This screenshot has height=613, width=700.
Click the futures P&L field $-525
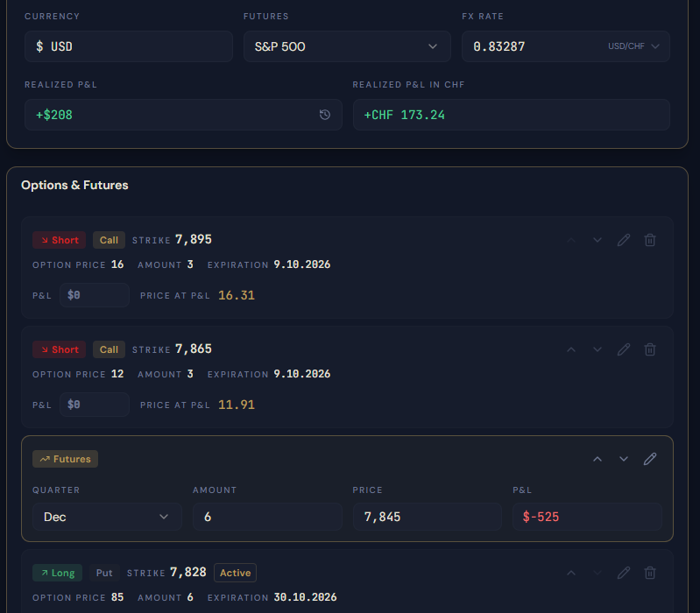[x=587, y=517]
